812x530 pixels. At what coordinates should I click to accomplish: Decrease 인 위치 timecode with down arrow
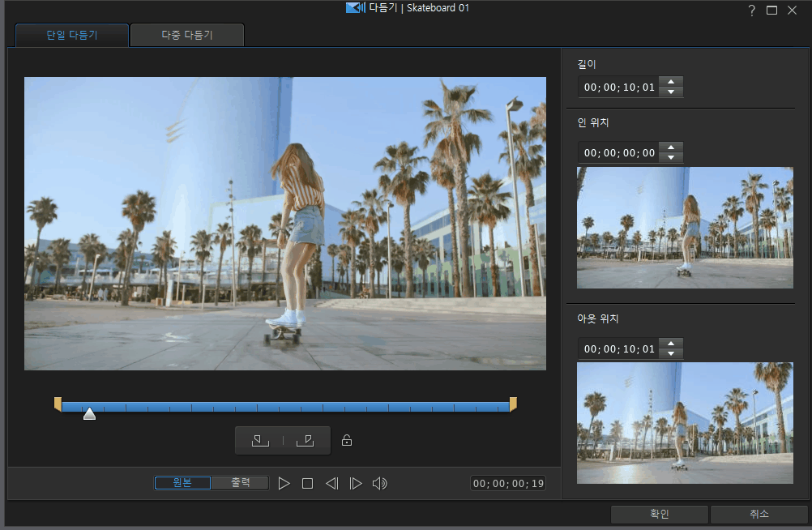click(671, 157)
